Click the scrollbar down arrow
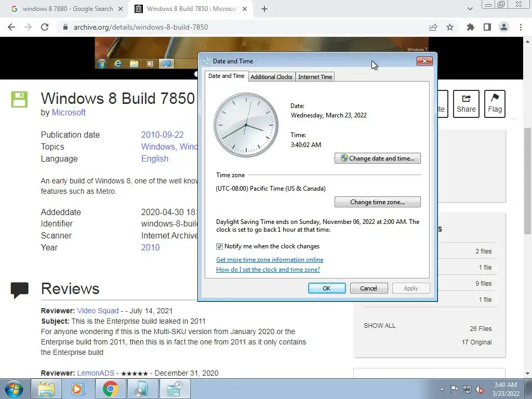Image resolution: width=532 pixels, height=399 pixels. [527, 374]
